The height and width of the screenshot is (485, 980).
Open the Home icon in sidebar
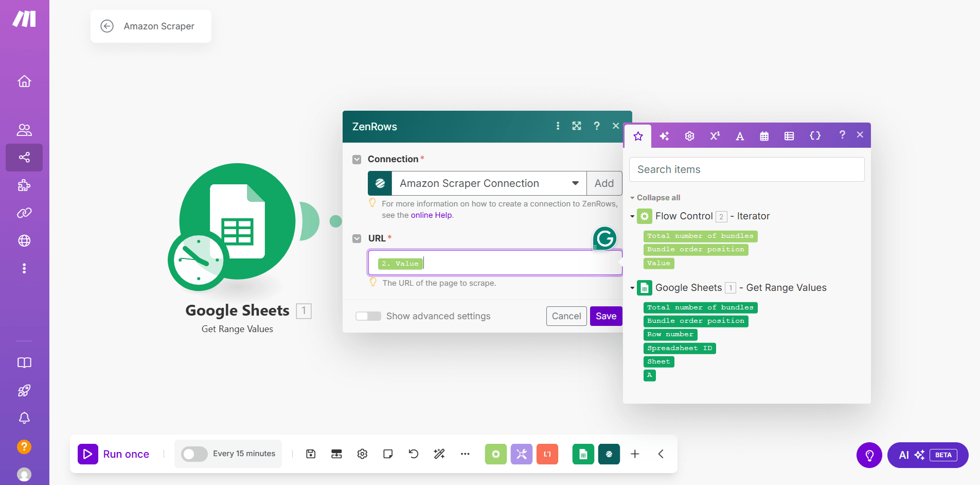coord(24,81)
